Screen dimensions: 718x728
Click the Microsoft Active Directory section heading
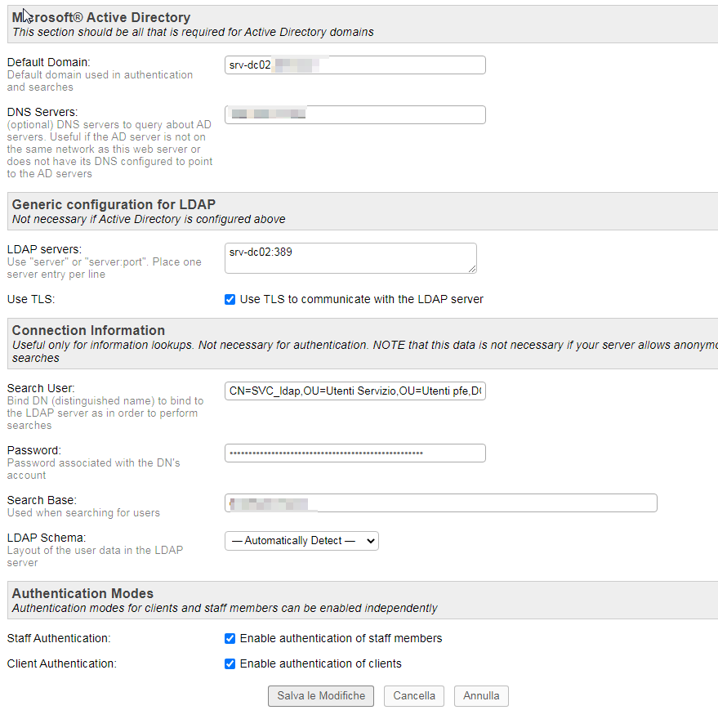(x=101, y=17)
